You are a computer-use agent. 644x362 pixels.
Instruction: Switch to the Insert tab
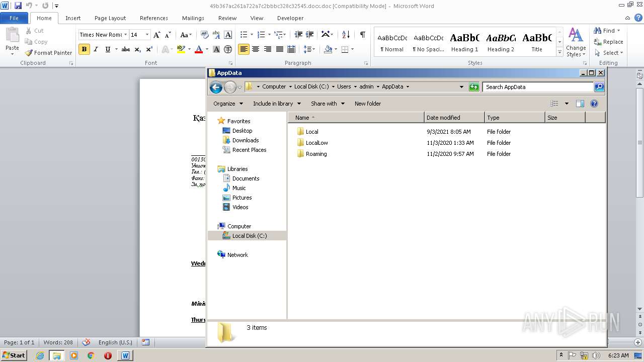(73, 18)
